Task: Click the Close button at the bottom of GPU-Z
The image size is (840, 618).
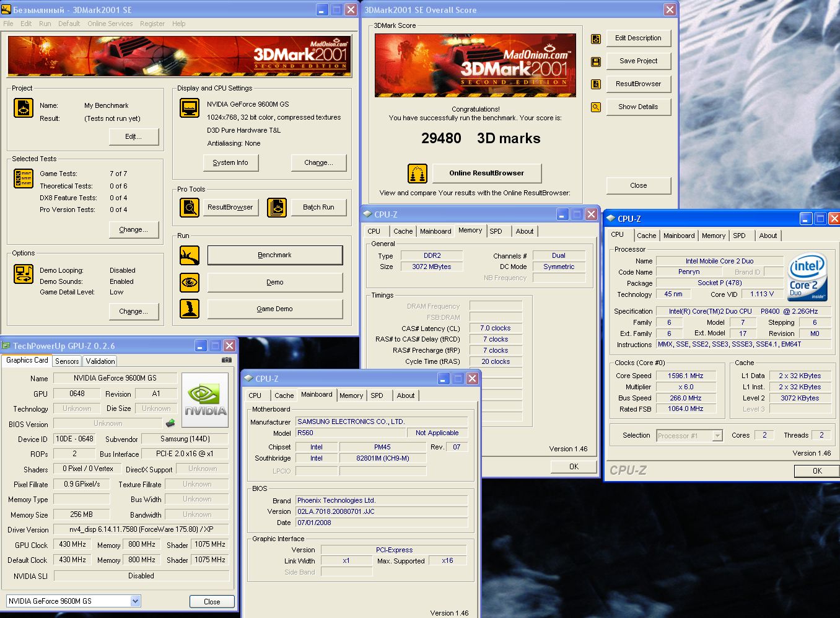Action: [212, 601]
